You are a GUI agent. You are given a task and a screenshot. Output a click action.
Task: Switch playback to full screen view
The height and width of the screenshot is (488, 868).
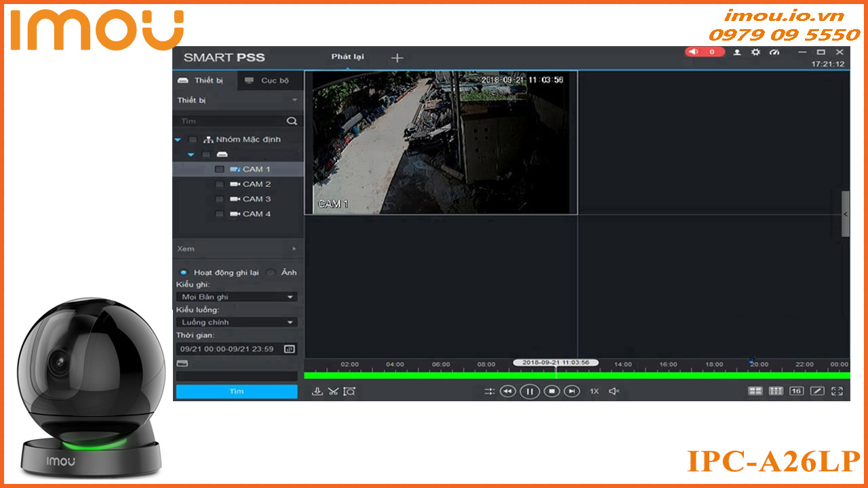[838, 391]
